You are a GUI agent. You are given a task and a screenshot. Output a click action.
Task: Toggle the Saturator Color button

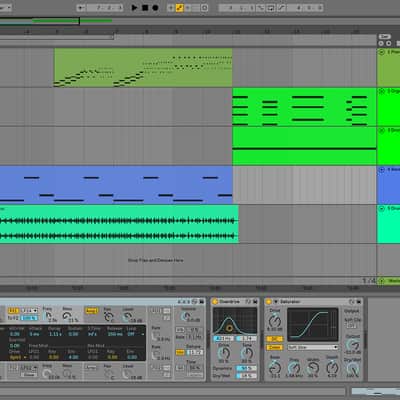coord(274,347)
